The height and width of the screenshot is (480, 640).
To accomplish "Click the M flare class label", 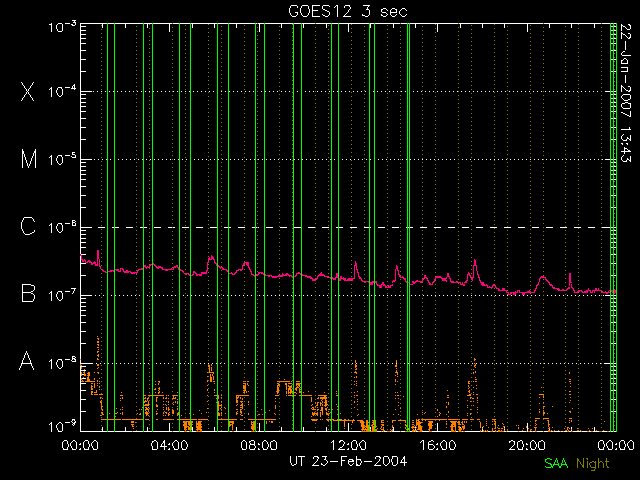I will coord(29,159).
